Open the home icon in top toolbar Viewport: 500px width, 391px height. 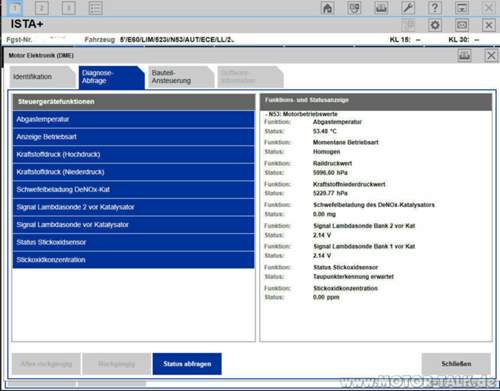(327, 8)
